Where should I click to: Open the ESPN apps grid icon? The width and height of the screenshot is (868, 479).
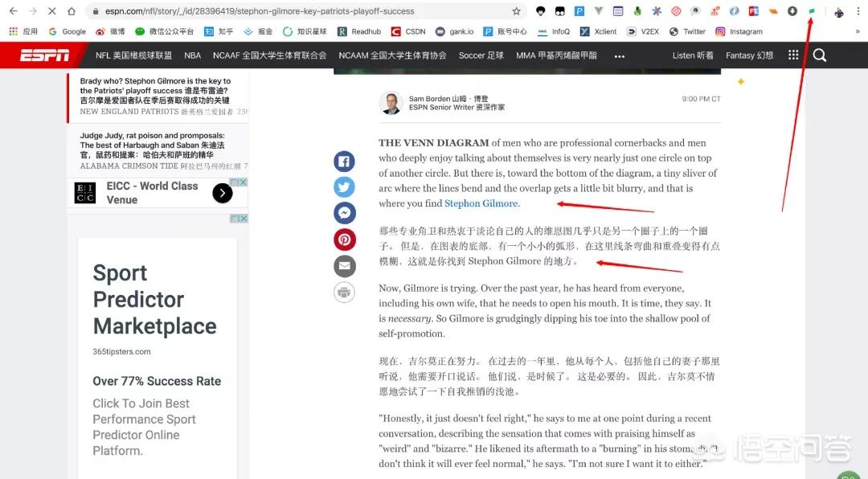point(792,55)
